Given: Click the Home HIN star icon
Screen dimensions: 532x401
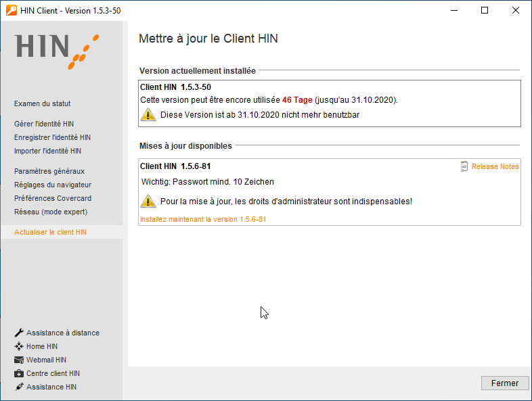Looking at the screenshot, I should tap(19, 346).
